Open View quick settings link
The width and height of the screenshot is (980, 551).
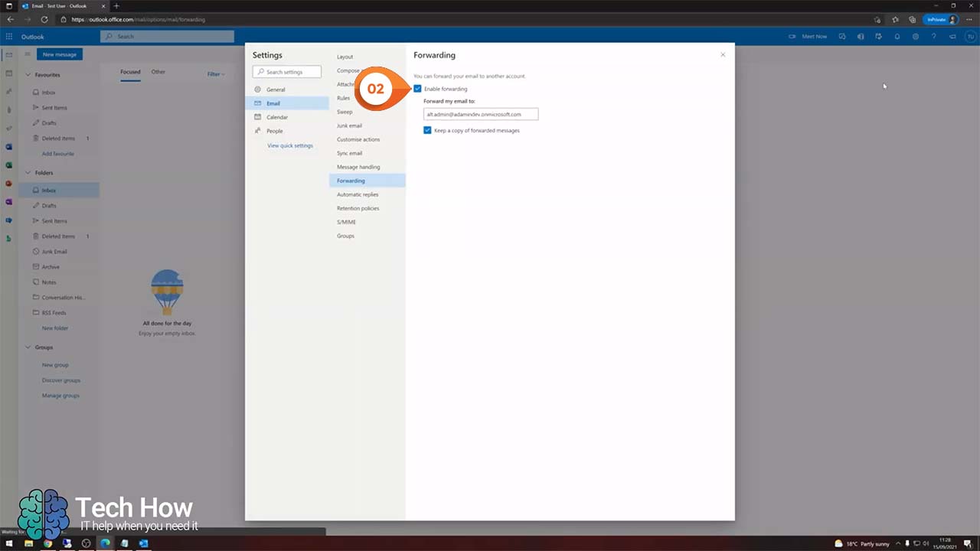point(290,145)
